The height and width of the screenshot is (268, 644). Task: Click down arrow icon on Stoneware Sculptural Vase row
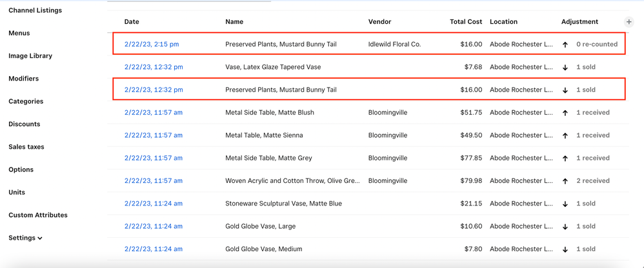click(565, 204)
